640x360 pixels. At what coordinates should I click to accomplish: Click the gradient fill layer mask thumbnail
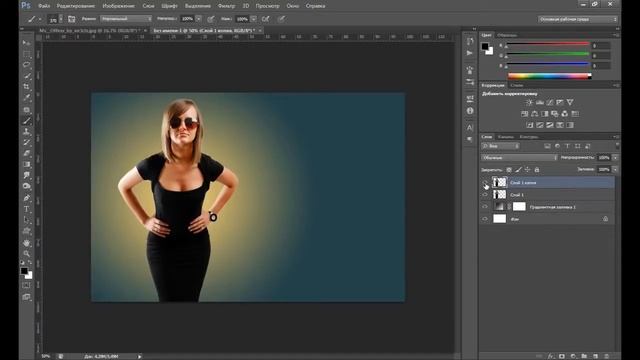[519, 207]
